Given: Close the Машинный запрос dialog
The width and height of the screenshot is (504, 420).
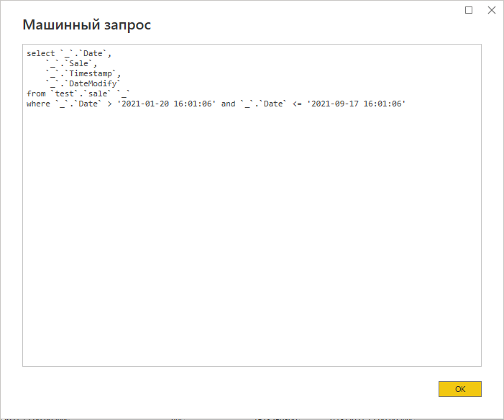Looking at the screenshot, I should 492,10.
